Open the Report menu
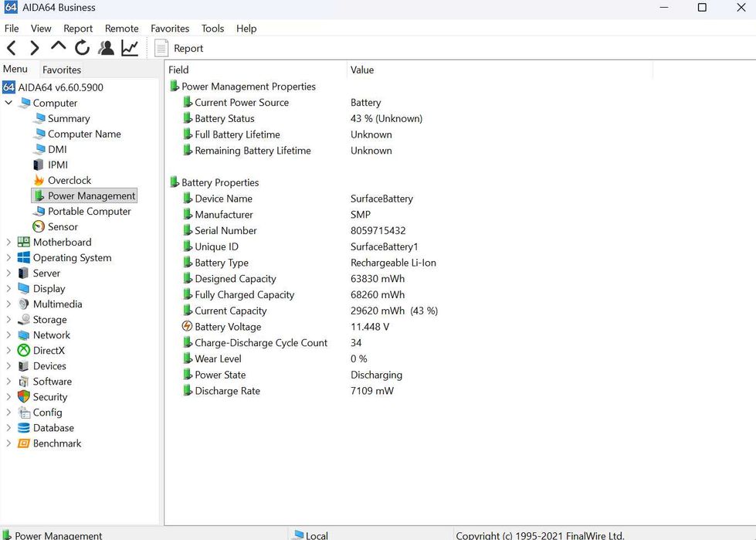Image resolution: width=756 pixels, height=540 pixels. click(x=78, y=29)
